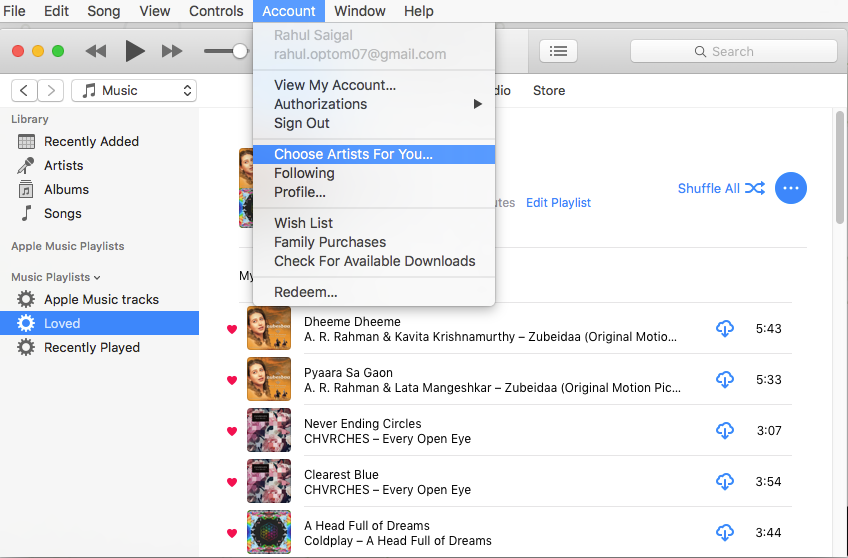
Task: Click the vertical scrollbar thumb
Action: pyautogui.click(x=839, y=168)
